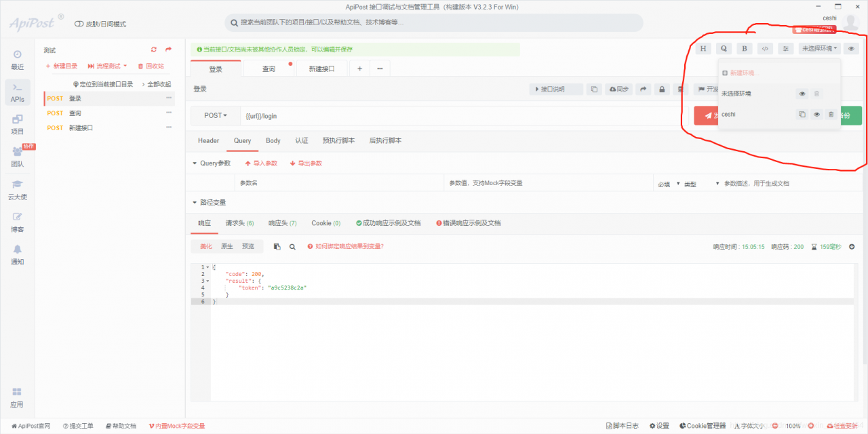
Task: Toggle the 皮肤/日间模式 skin mode switch
Action: [x=78, y=24]
